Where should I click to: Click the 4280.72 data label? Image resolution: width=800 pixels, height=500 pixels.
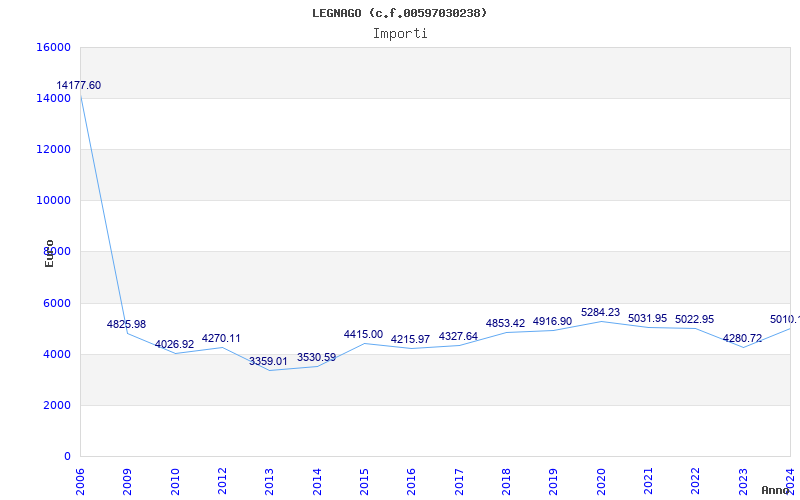[742, 338]
